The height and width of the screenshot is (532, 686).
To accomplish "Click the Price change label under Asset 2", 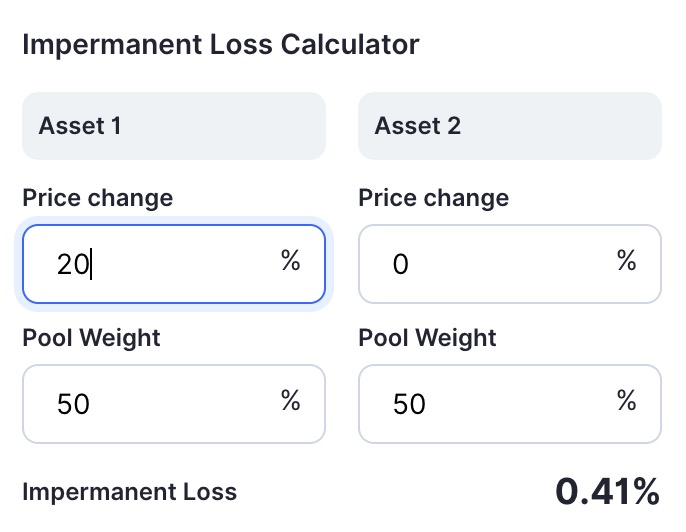I will tap(434, 198).
